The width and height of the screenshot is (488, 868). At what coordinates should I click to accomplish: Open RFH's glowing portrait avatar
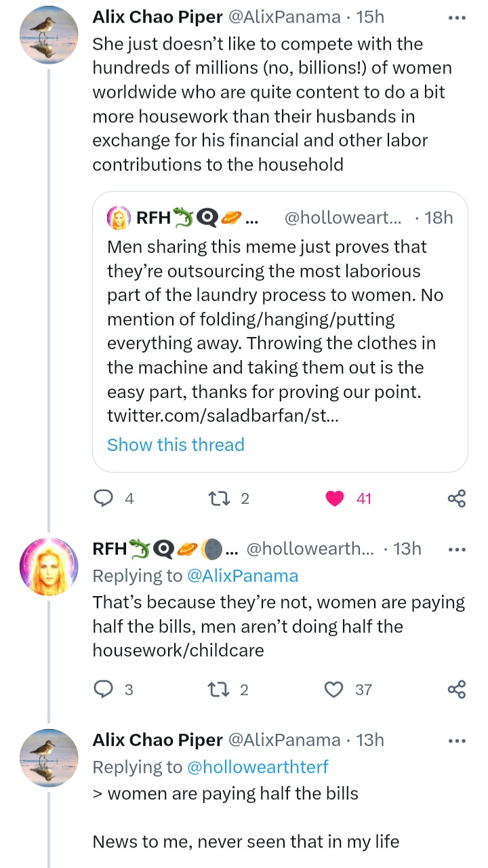click(x=48, y=566)
